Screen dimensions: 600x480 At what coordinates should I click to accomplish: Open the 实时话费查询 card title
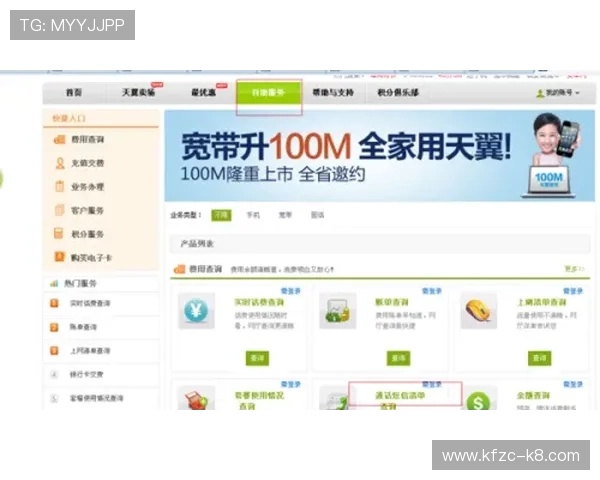(x=259, y=302)
